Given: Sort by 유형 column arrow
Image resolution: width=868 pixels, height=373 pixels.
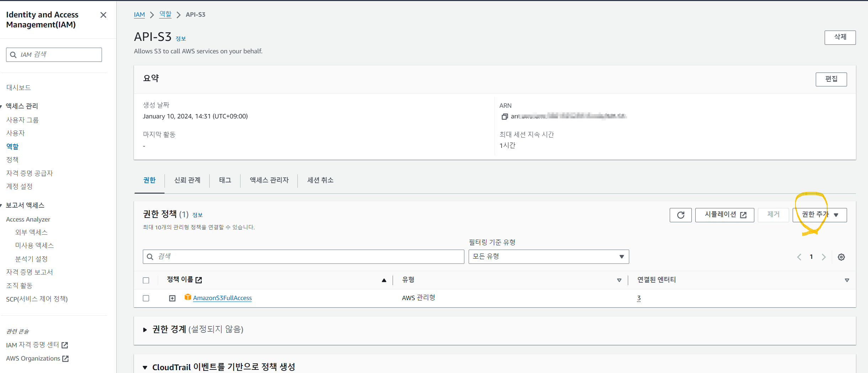Looking at the screenshot, I should pos(619,280).
